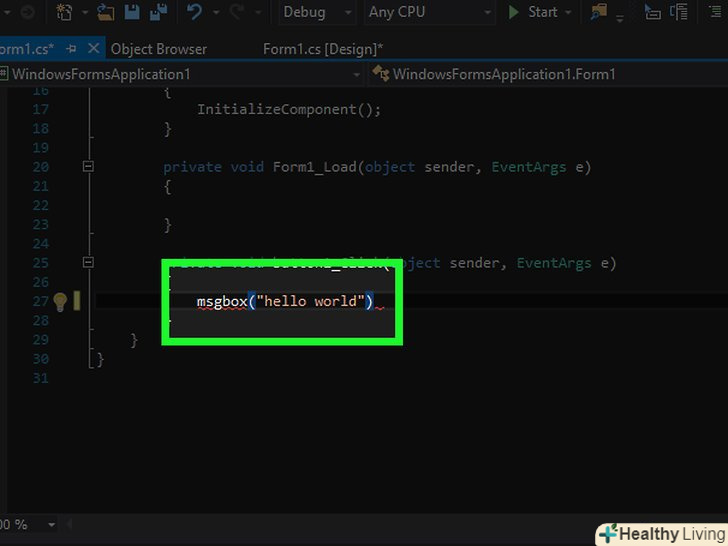
Task: Open the Start button dropdown arrow
Action: (568, 13)
